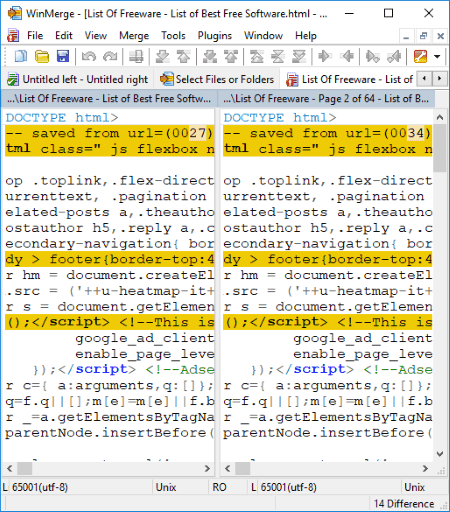450x512 pixels.
Task: Click the First difference icon
Action: click(x=257, y=56)
